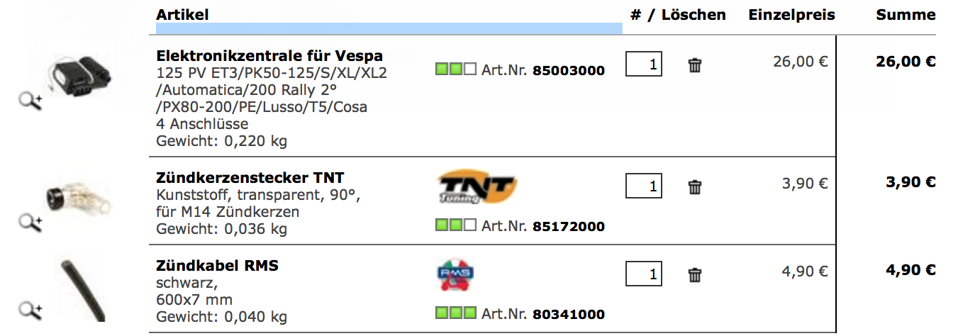Screen dimensions: 980x336
Task: Click magnifier icon for Zündkerzenstecker TNT
Action: [x=30, y=223]
